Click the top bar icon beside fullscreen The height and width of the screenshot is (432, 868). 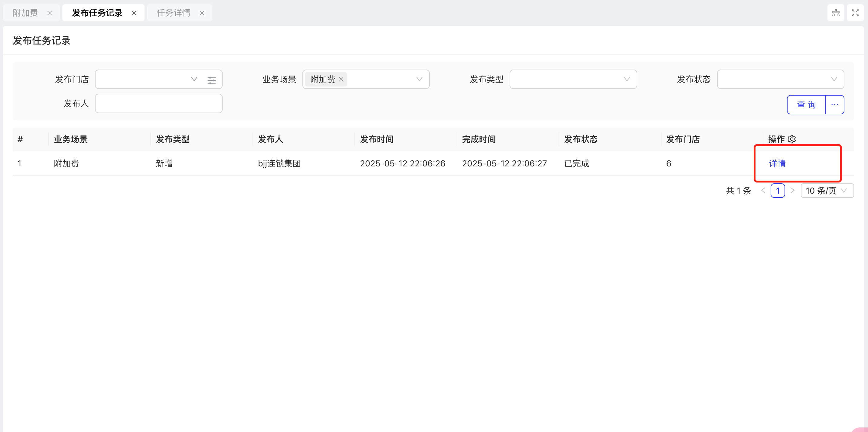click(x=836, y=13)
